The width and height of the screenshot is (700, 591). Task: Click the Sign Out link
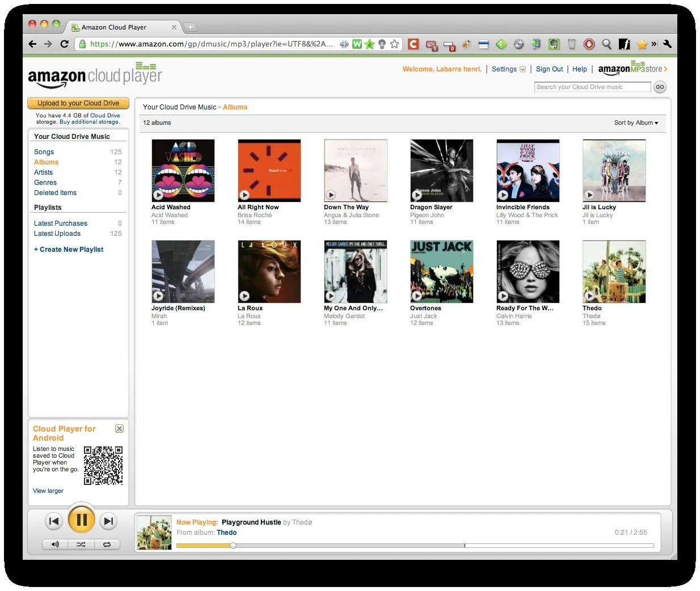click(549, 69)
